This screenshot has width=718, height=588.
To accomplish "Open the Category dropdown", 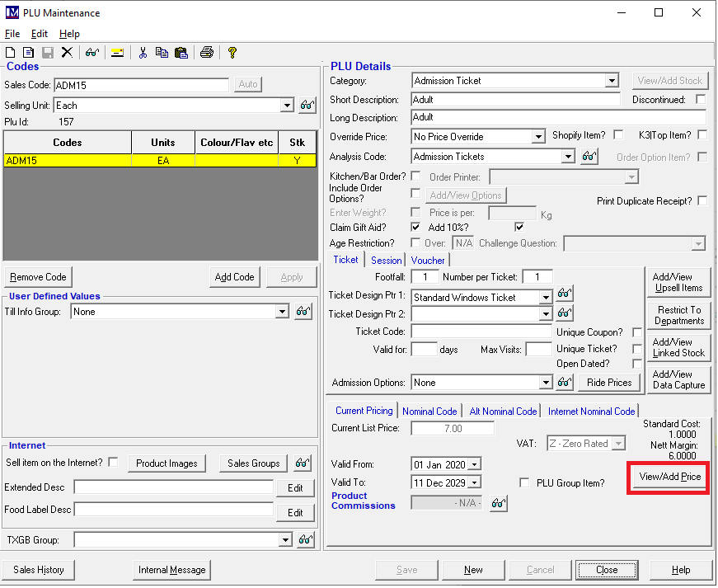I will (611, 81).
